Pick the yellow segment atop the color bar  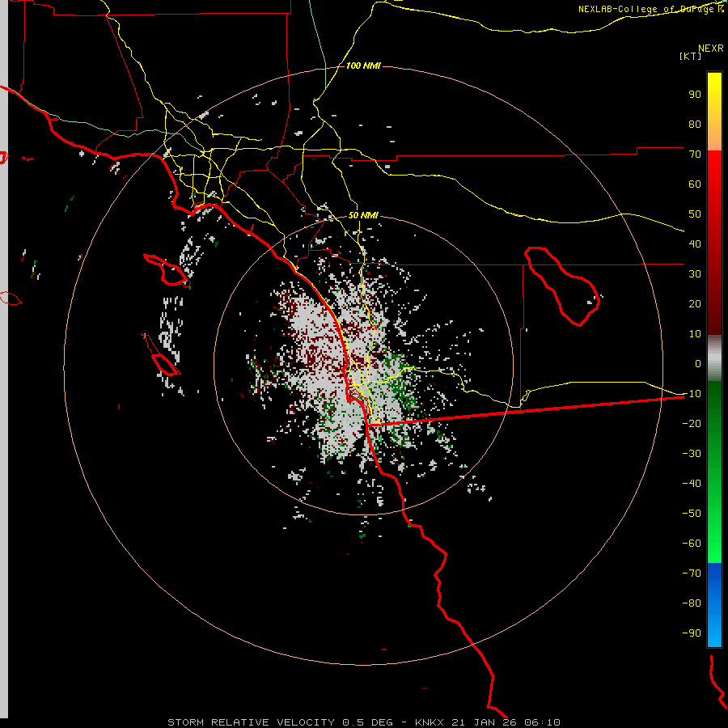[x=714, y=112]
